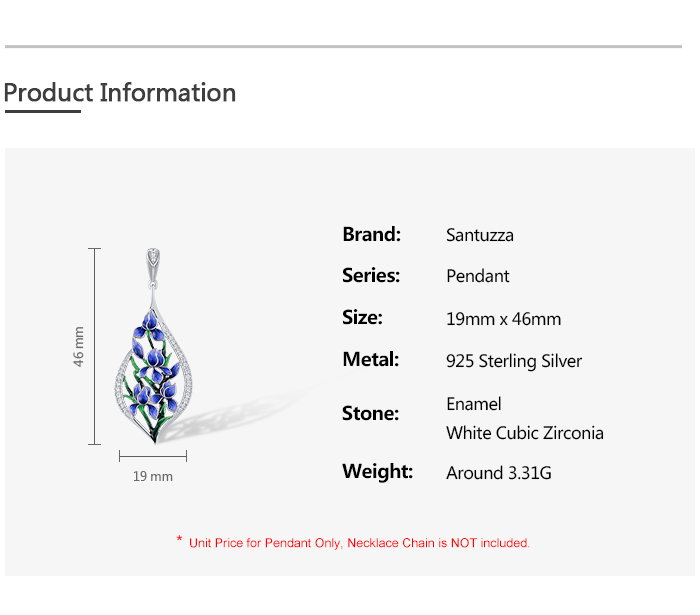Click the 925 Sterling Silver text

(513, 362)
